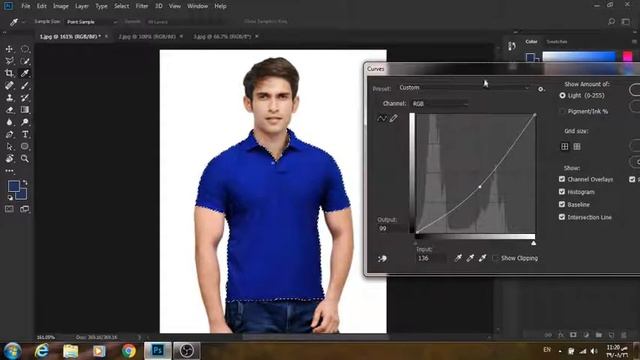Select the Horizontal Type tool

pos(25,134)
